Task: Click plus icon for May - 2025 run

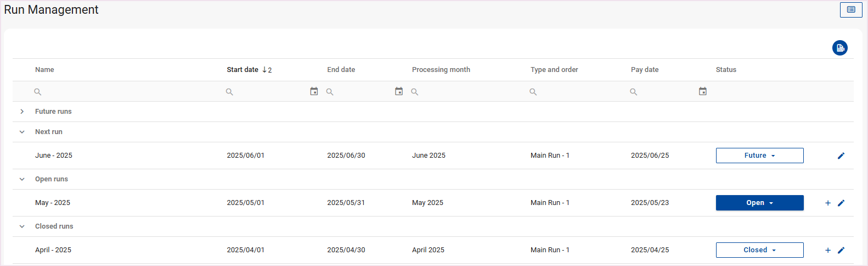Action: click(x=827, y=203)
